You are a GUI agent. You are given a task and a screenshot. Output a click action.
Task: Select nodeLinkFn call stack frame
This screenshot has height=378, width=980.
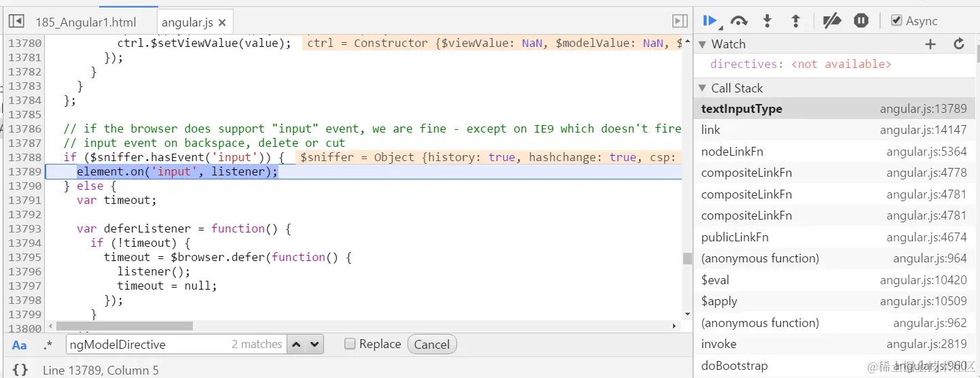tap(834, 152)
